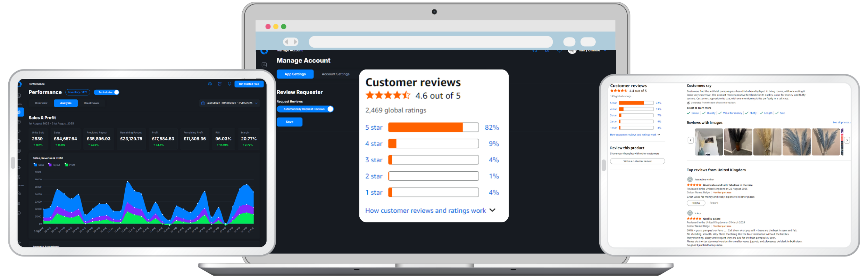Screen dimensions: 868x278
Task: Toggle the Tax Inclusive switch
Action: point(107,92)
